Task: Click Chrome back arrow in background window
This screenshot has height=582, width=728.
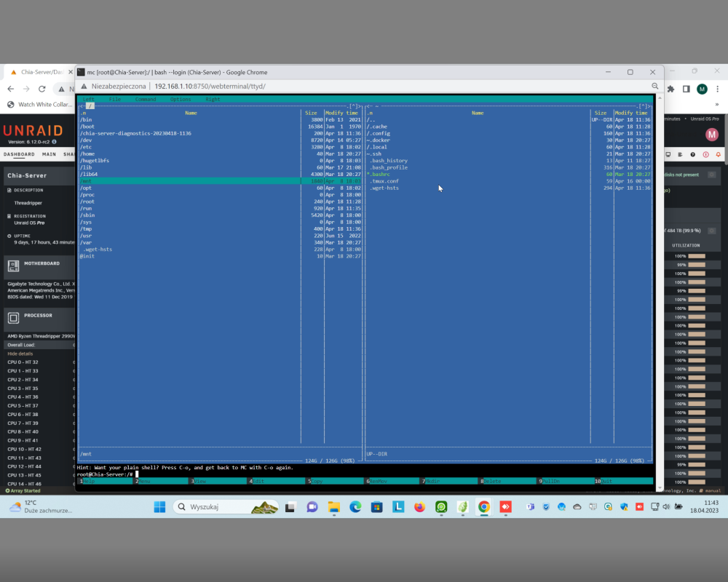Action: point(11,89)
